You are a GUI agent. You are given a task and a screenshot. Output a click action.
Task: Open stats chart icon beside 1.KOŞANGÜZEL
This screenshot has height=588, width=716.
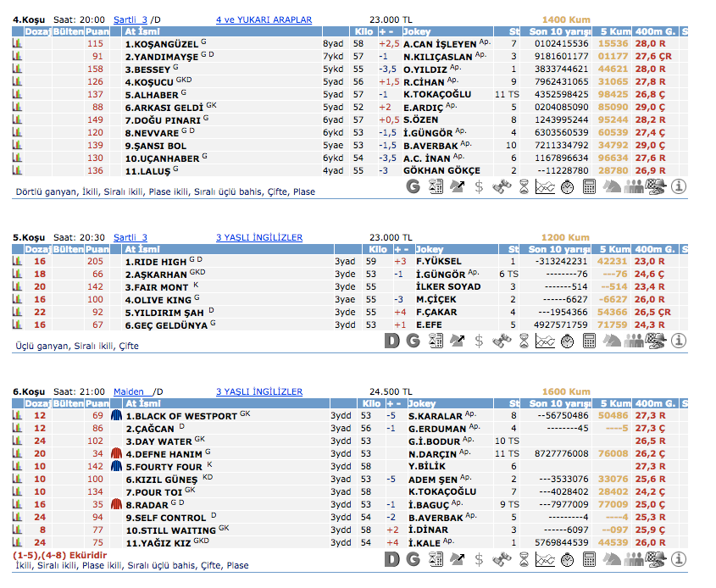(16, 43)
